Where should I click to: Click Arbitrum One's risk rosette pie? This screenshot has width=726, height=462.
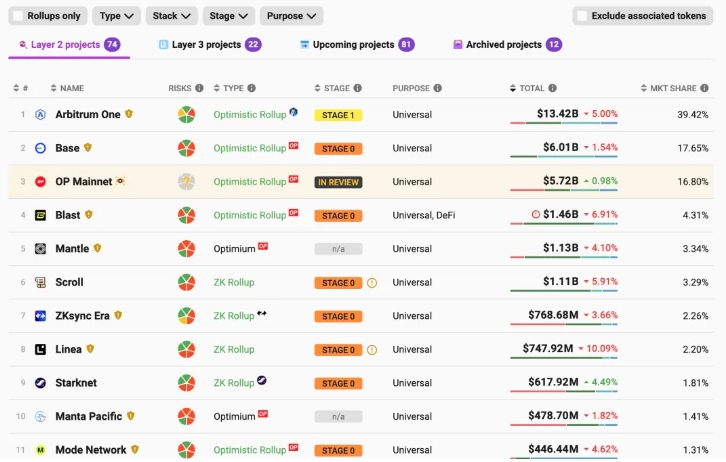pyautogui.click(x=186, y=115)
